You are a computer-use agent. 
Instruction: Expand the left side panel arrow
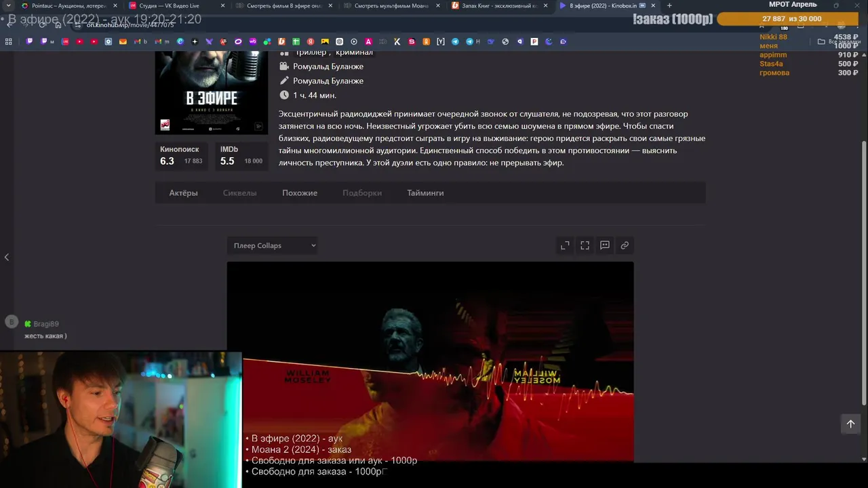click(7, 257)
